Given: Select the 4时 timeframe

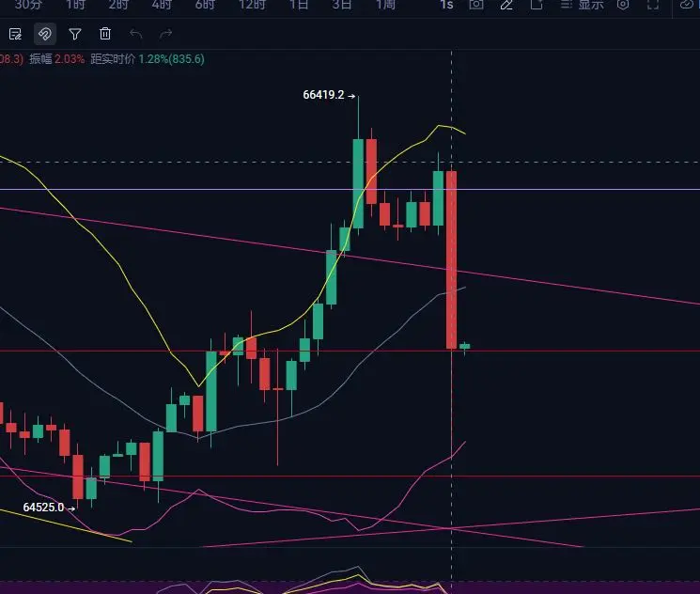Looking at the screenshot, I should (x=162, y=5).
